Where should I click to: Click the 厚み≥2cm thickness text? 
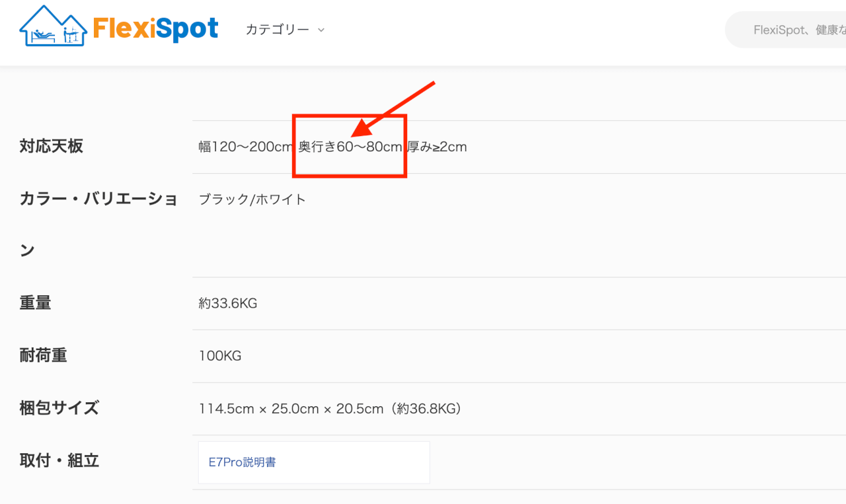(x=437, y=147)
